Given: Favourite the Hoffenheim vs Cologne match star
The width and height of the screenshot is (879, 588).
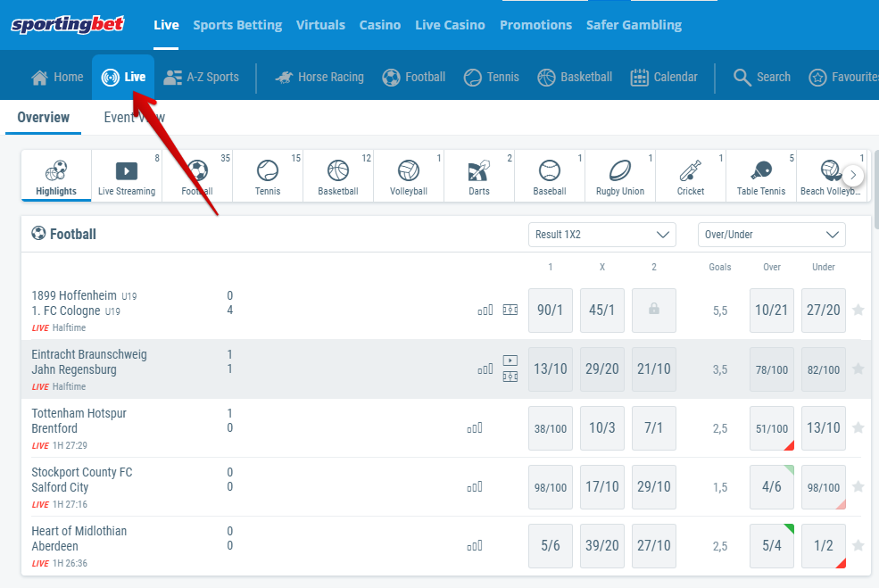Looking at the screenshot, I should [x=858, y=310].
